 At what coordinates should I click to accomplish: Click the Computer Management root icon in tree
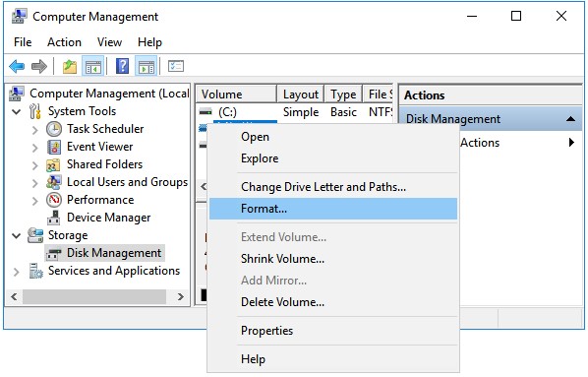pyautogui.click(x=17, y=94)
